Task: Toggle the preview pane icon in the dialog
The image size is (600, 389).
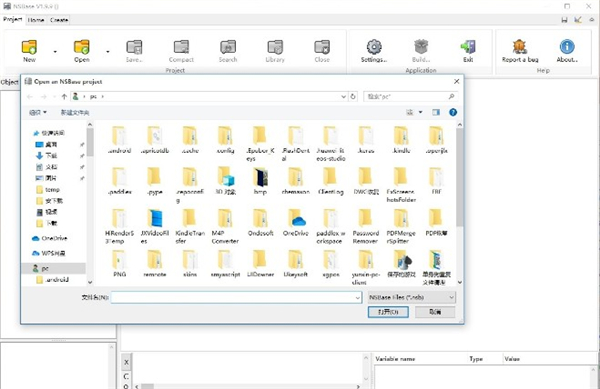Action: coord(436,112)
